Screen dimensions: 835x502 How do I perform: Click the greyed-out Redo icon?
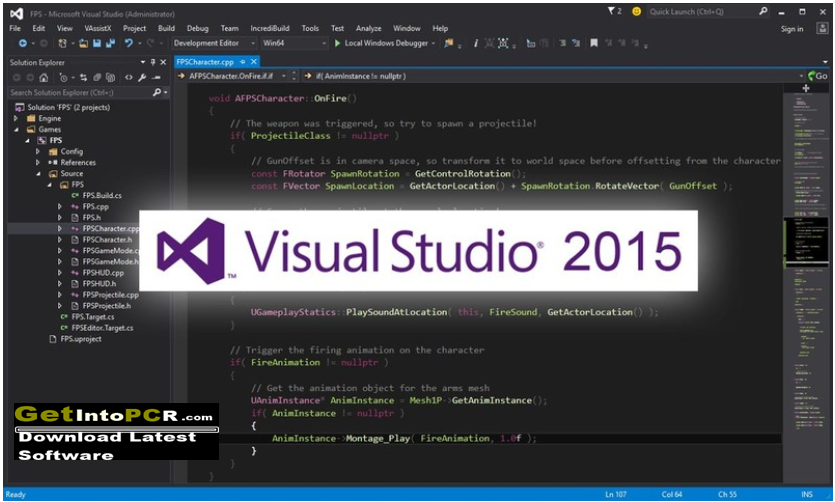point(151,43)
